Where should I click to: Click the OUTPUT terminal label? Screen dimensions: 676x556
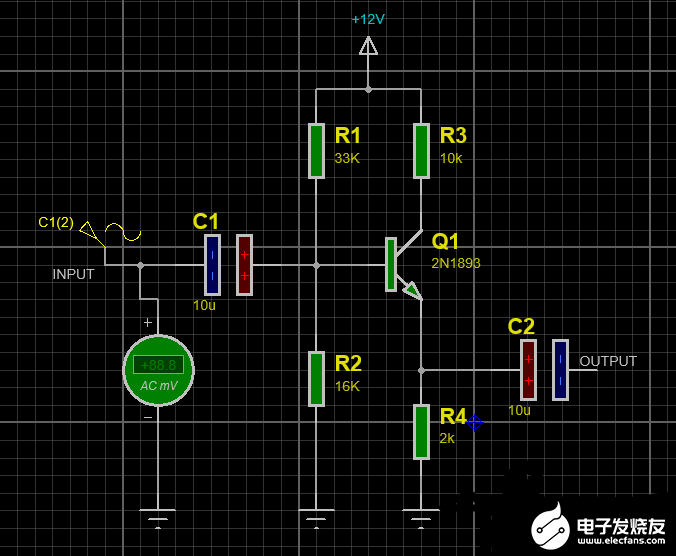tap(608, 361)
